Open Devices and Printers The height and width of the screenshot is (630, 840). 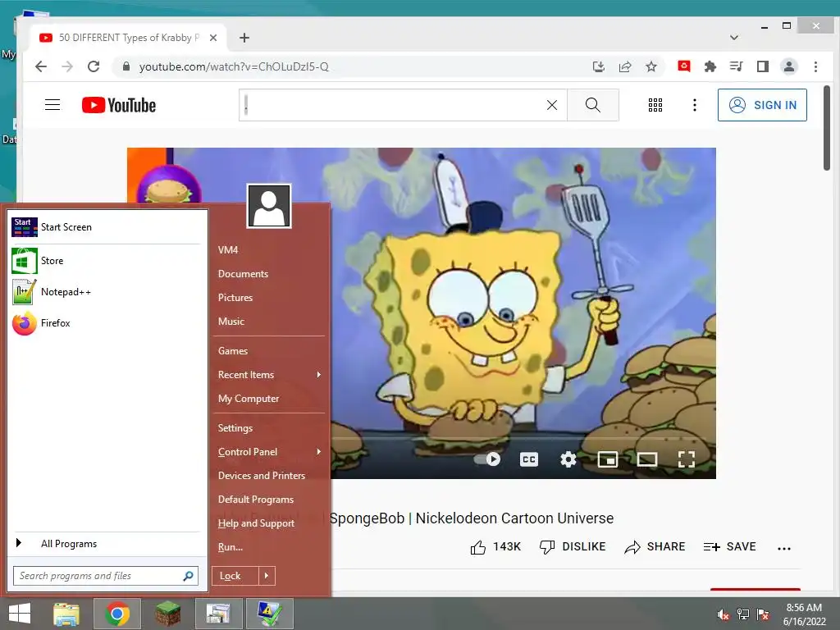point(269,476)
